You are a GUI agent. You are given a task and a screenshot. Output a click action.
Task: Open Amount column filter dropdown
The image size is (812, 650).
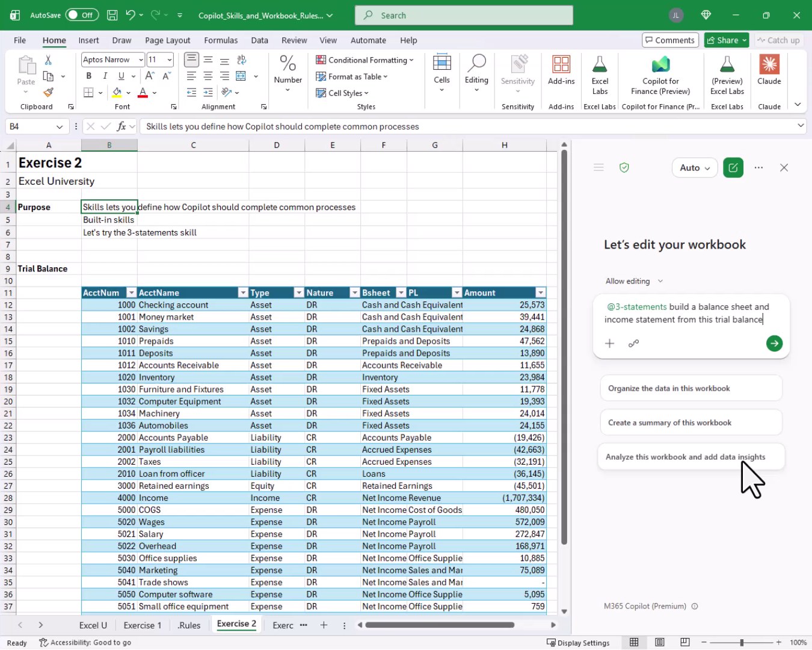pos(540,292)
